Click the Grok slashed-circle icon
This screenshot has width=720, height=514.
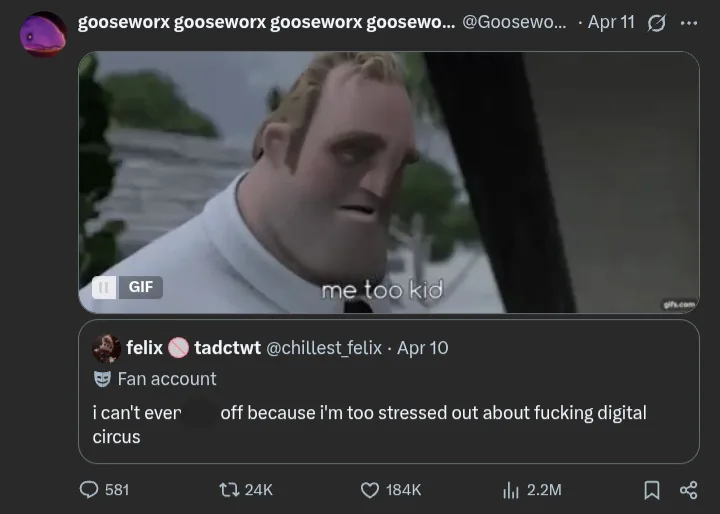tap(656, 23)
